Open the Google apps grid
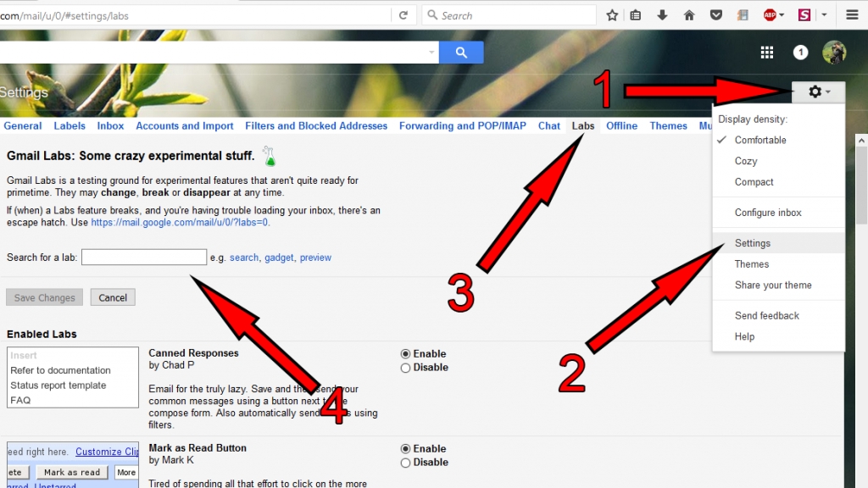The image size is (868, 488). (766, 53)
